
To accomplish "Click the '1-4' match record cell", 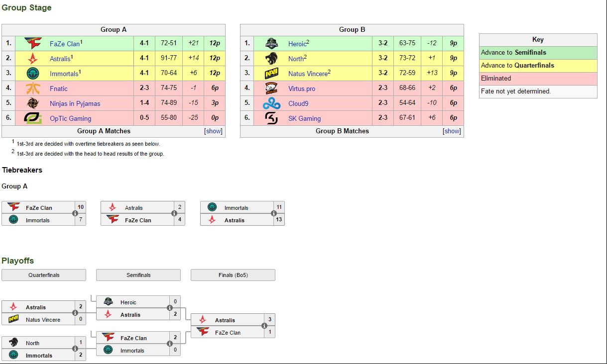I will 144,103.
